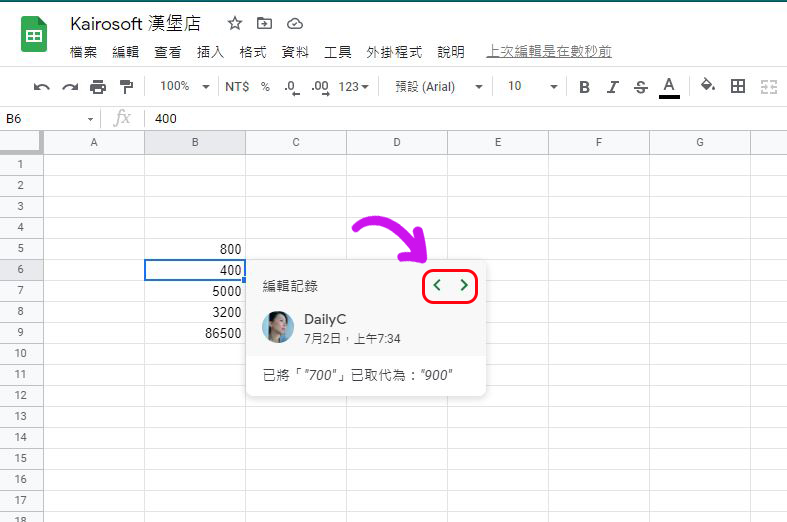Toggle strikethrough formatting
Screen dimensions: 787x522
tap(641, 87)
